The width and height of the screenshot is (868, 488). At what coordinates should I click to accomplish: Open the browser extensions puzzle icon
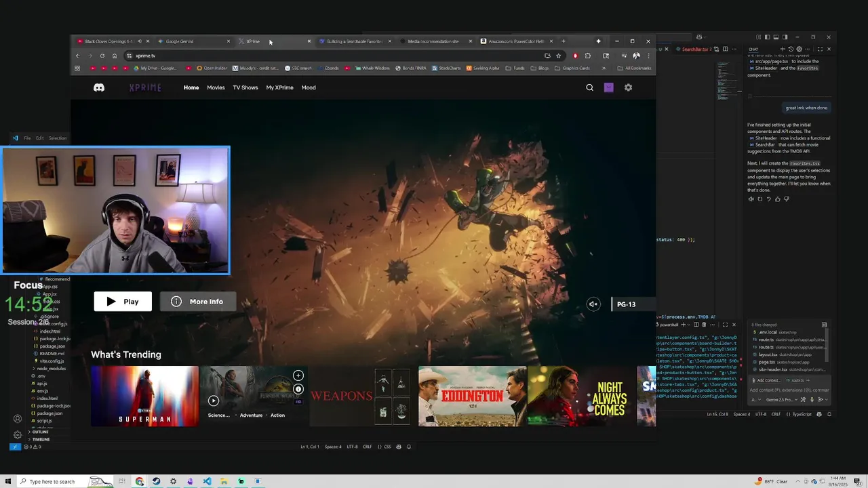(588, 56)
